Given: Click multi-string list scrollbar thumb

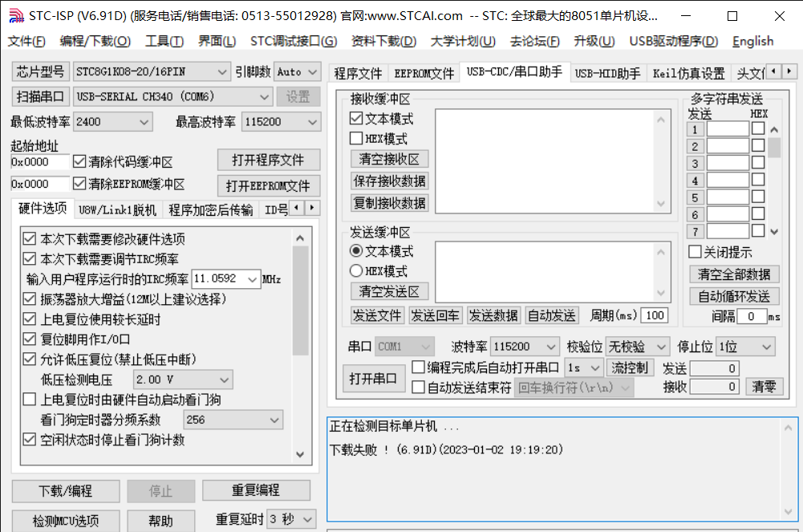Looking at the screenshot, I should point(774,148).
